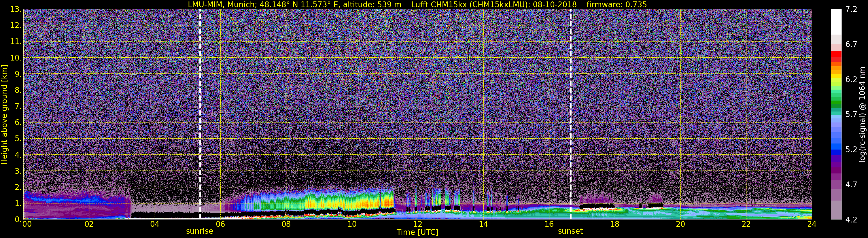Click the time axis tick '06'

click(x=220, y=224)
